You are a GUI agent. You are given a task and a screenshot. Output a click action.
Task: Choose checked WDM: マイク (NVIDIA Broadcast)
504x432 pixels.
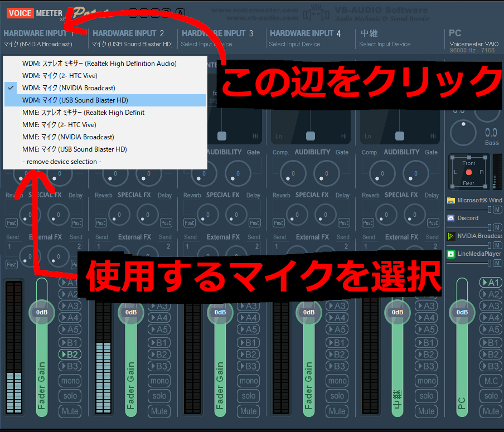(105, 88)
